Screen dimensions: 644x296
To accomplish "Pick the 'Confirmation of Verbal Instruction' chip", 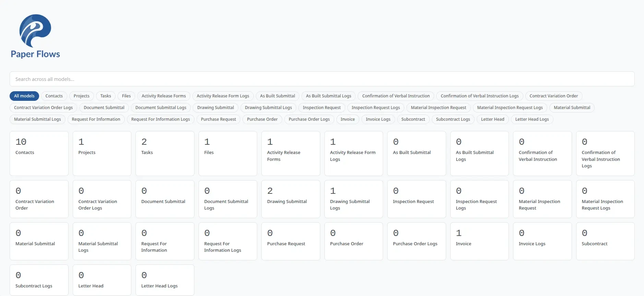I will click(396, 96).
